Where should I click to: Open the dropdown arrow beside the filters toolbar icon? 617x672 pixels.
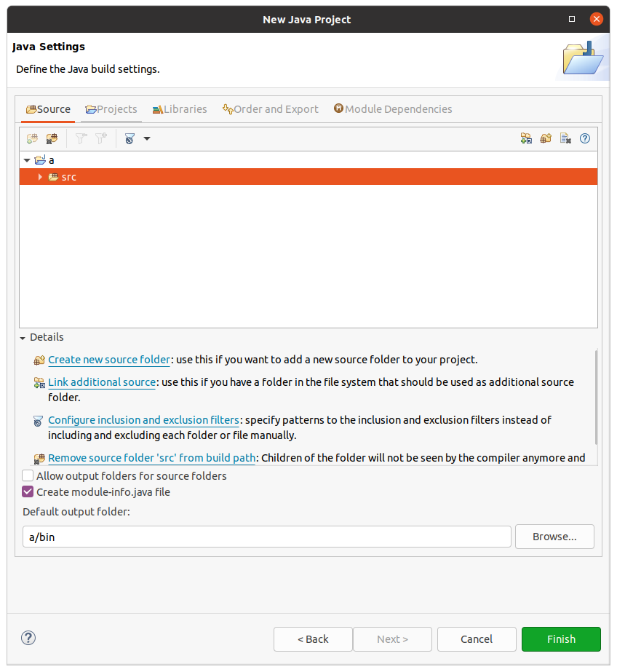click(147, 138)
